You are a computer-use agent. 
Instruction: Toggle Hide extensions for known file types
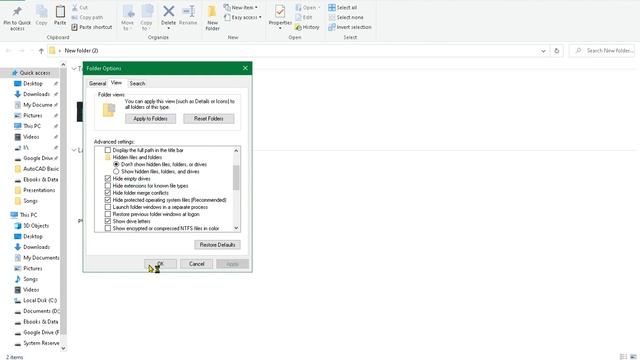[108, 186]
